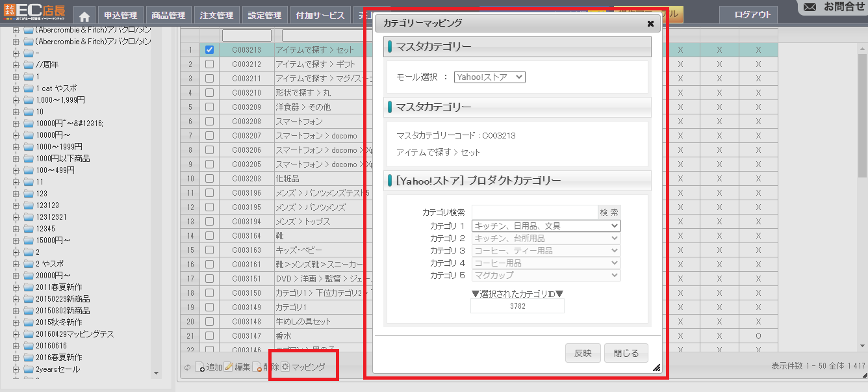Click the down arrow of the folder tree scrollbar
Image resolution: width=868 pixels, height=392 pixels.
(x=156, y=374)
